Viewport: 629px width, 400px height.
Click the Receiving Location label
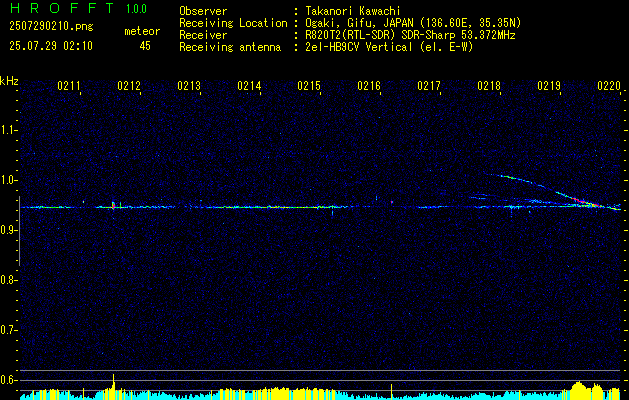click(233, 23)
